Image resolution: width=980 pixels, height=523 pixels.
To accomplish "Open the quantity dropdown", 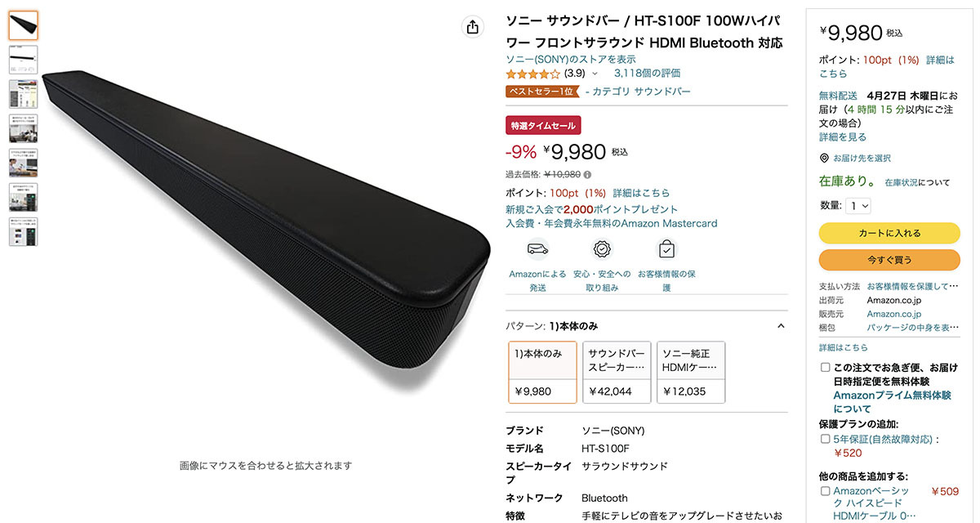I will point(858,206).
